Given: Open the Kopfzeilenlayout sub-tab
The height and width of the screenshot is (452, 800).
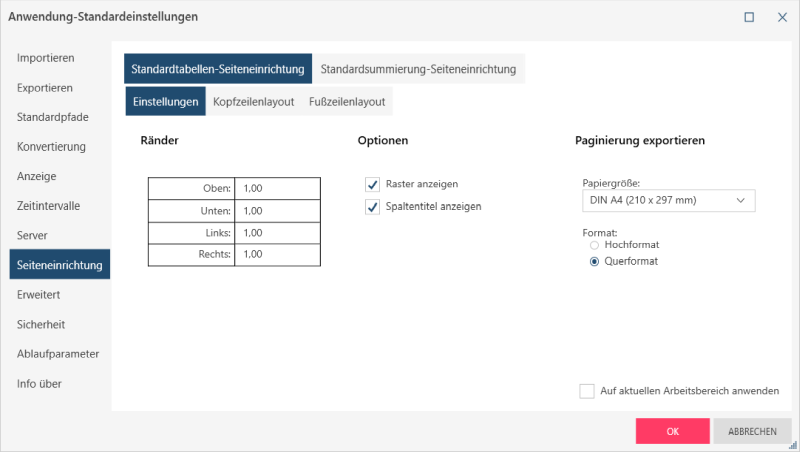Looking at the screenshot, I should click(x=254, y=102).
